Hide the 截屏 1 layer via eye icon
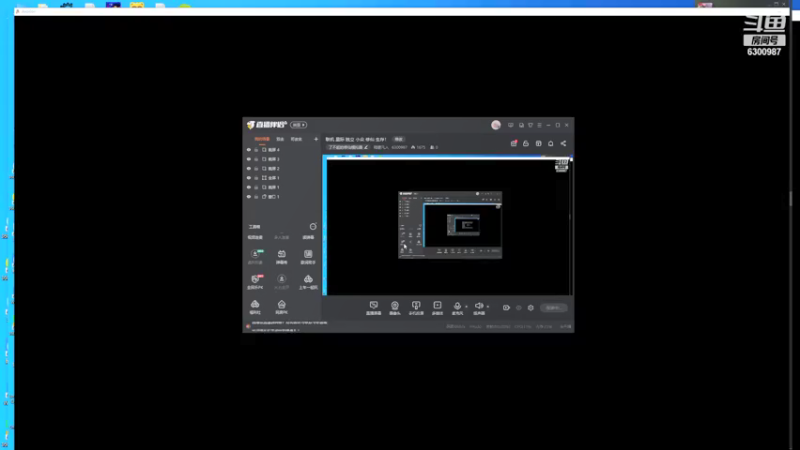 [x=249, y=187]
